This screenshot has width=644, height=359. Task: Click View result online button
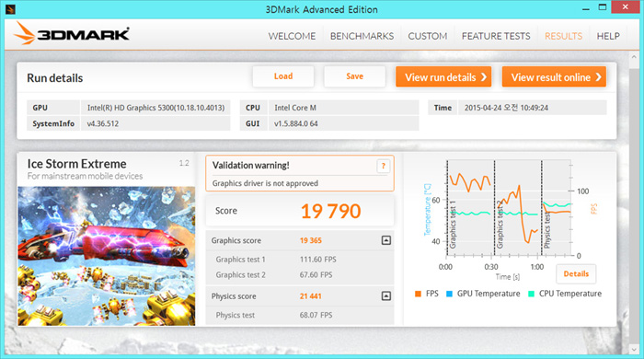pos(554,76)
